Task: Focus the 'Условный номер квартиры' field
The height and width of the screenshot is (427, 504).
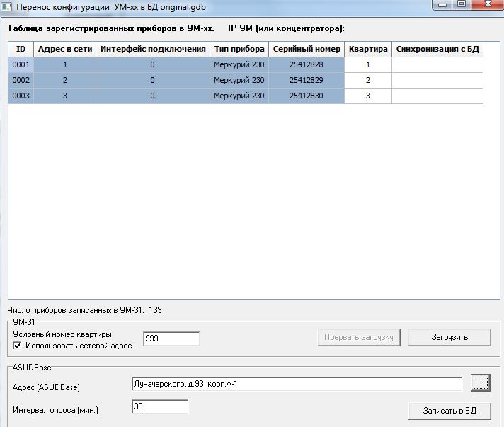Action: point(171,338)
